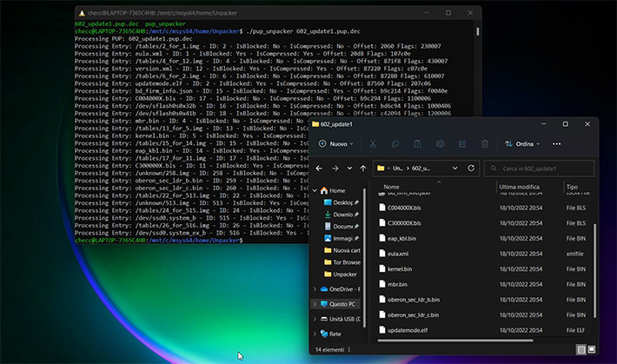
Task: Expand the Questo PC node
Action: [x=315, y=304]
